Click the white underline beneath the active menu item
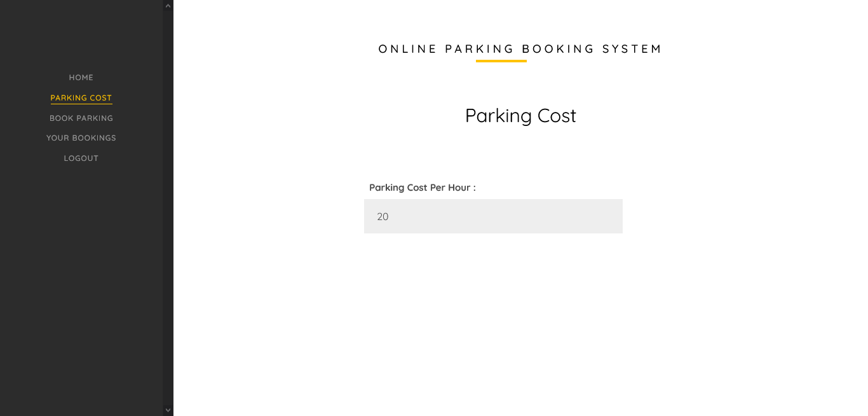868x416 pixels. (x=81, y=104)
